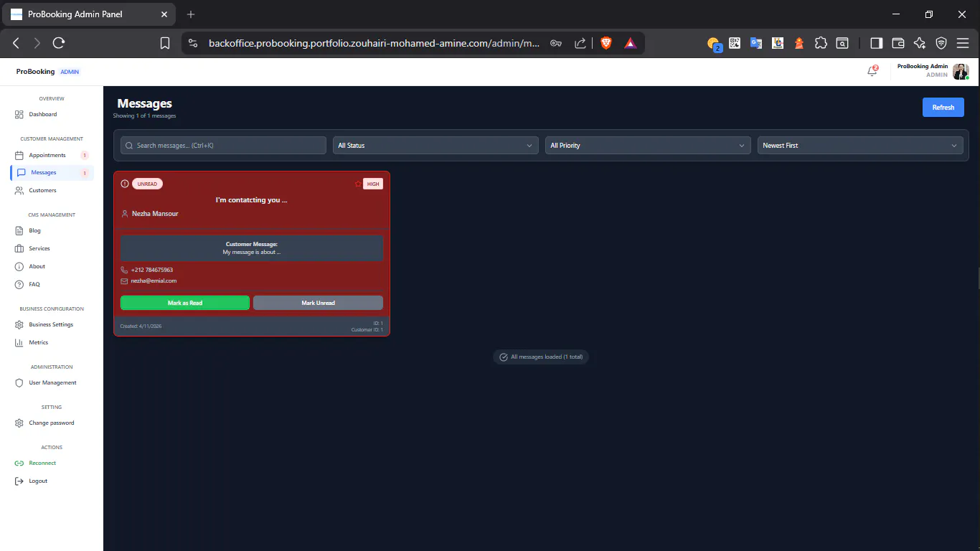Image resolution: width=980 pixels, height=551 pixels.
Task: Click the message title I'm contatcting you
Action: tap(252, 200)
